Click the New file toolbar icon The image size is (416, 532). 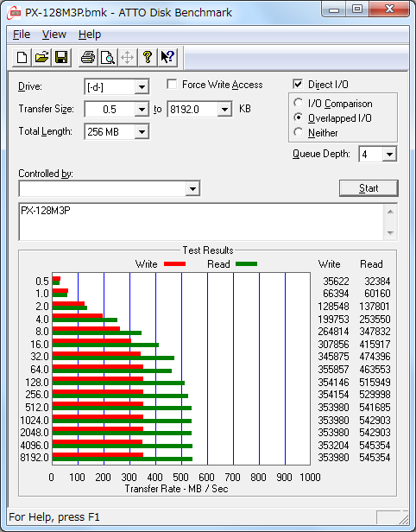pyautogui.click(x=22, y=57)
